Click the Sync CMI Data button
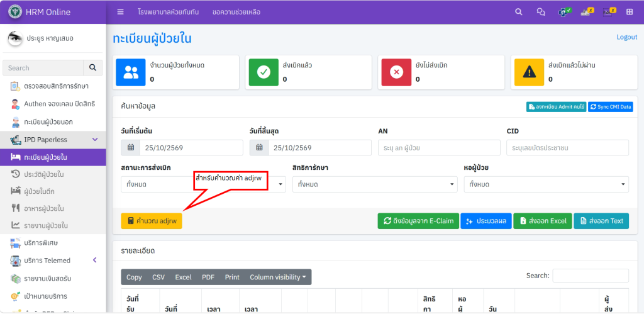Viewport: 644px width, 314px height. pyautogui.click(x=610, y=107)
